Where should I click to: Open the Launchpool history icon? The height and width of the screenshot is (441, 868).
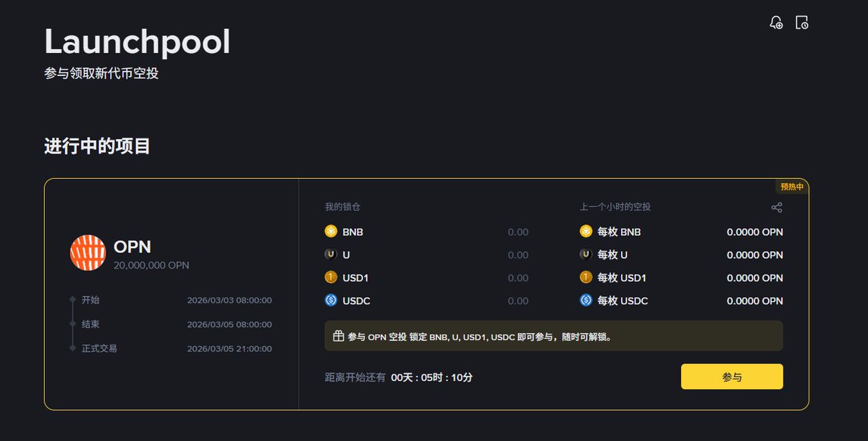point(801,22)
